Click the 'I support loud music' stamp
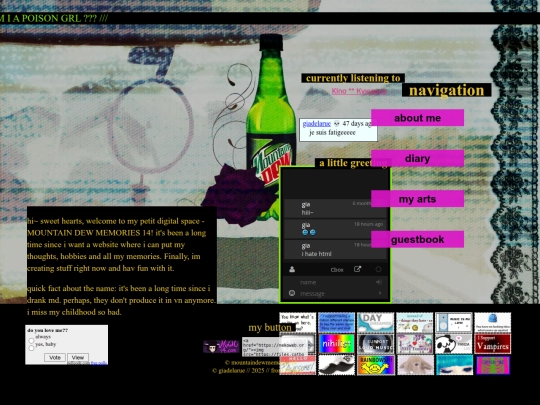540x405 pixels. point(375,343)
